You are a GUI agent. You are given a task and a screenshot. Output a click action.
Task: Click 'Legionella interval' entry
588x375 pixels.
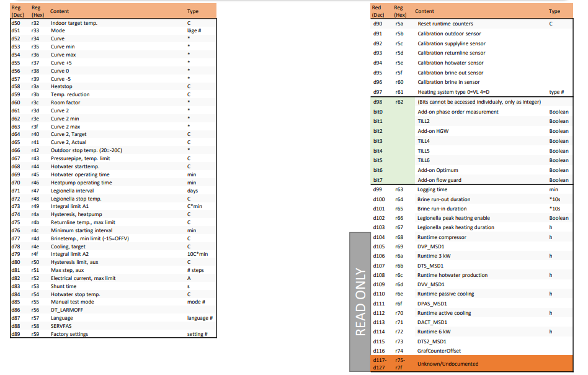point(73,191)
